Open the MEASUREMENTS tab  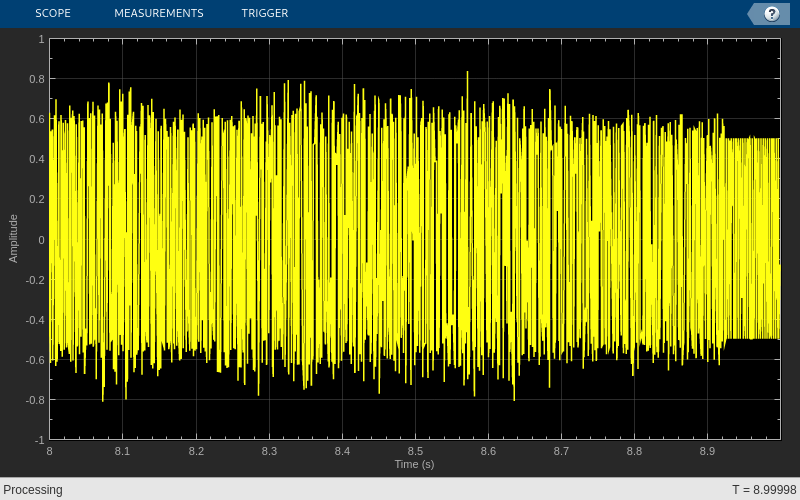159,13
